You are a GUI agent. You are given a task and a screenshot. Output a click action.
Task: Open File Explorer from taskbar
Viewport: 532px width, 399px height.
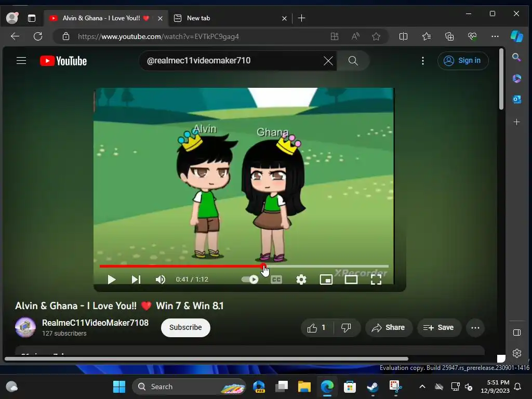tap(304, 387)
